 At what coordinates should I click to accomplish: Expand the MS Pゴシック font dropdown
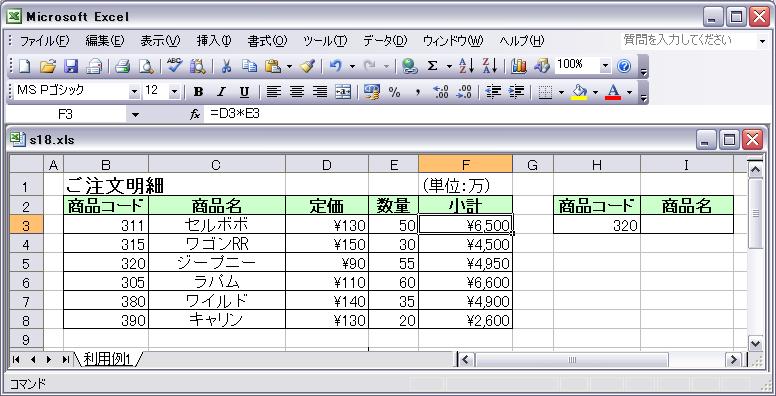point(134,92)
